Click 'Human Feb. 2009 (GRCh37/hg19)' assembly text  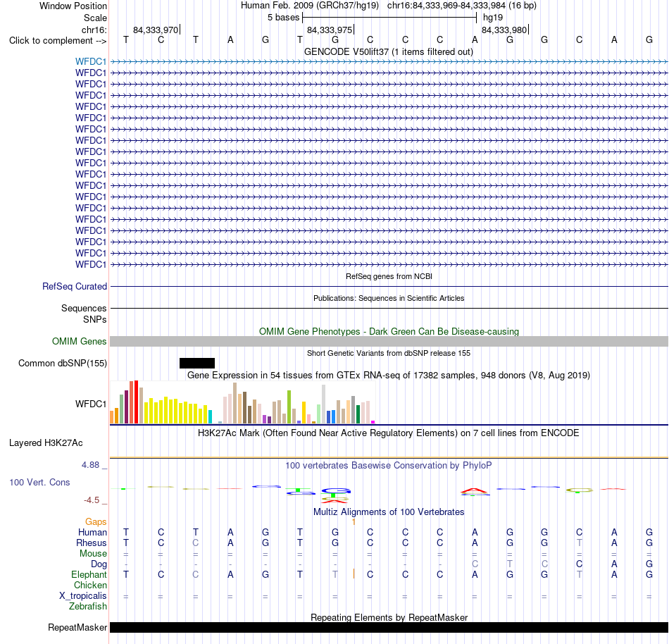pyautogui.click(x=310, y=6)
